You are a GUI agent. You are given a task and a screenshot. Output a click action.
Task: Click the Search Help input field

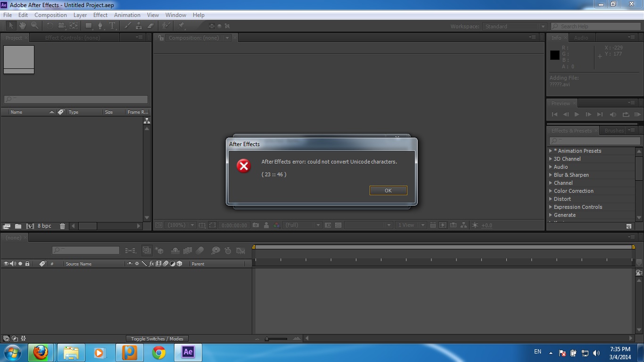click(595, 26)
